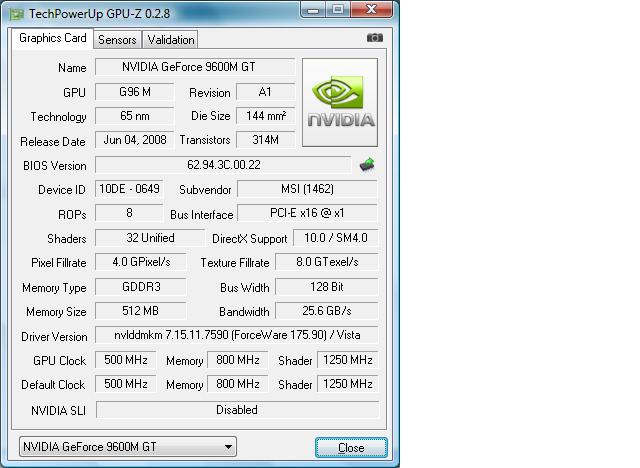Click the Memory Type field GDDR3

coord(141,287)
